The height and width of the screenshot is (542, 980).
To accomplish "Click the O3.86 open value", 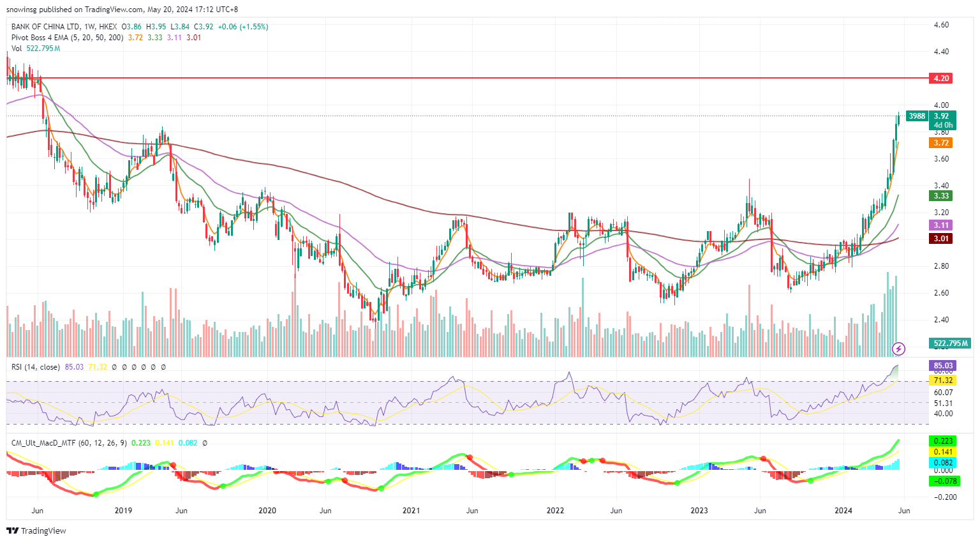I will coord(131,27).
